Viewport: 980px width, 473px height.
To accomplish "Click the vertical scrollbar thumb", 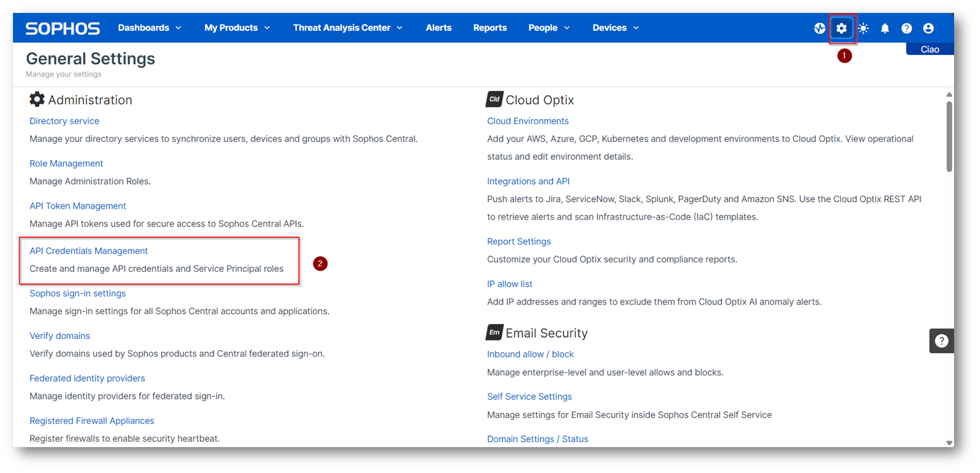I will 949,136.
